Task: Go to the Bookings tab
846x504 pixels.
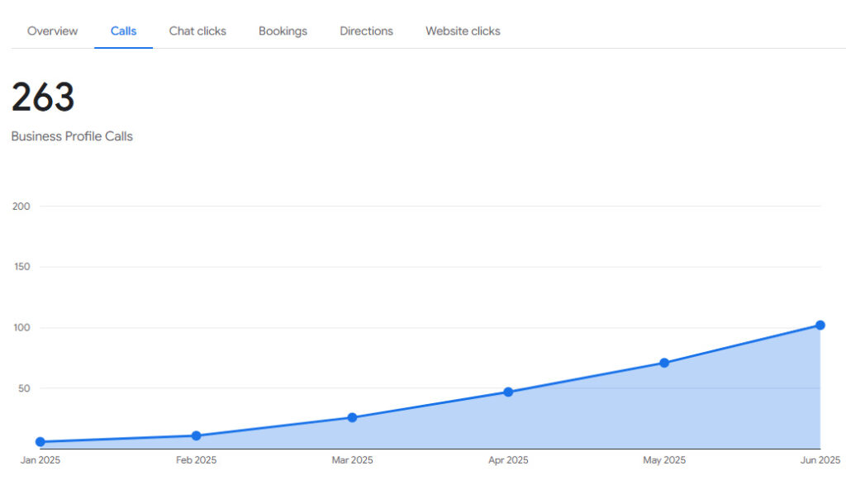Action: click(x=283, y=31)
